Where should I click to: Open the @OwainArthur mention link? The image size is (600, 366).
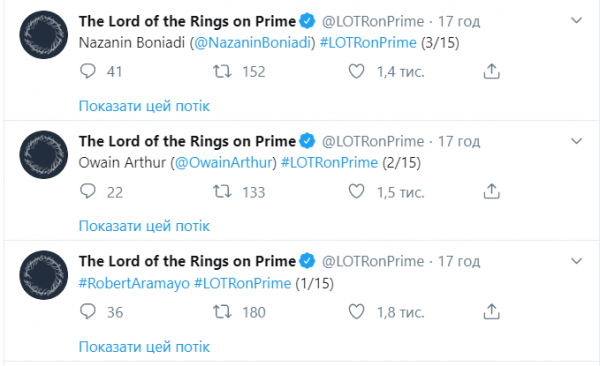tap(223, 163)
